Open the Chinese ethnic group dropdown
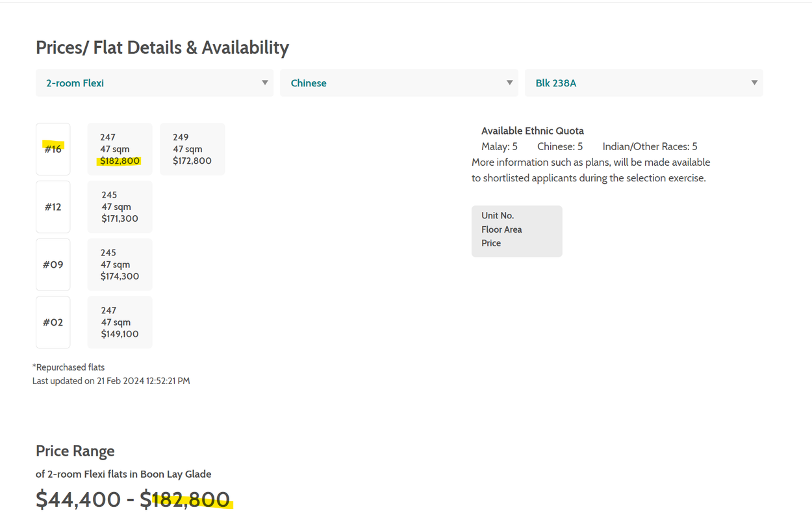812x520 pixels. (399, 83)
